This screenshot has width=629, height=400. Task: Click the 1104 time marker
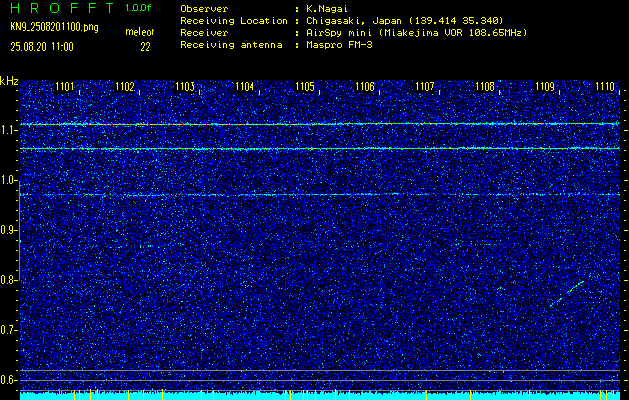click(x=244, y=86)
